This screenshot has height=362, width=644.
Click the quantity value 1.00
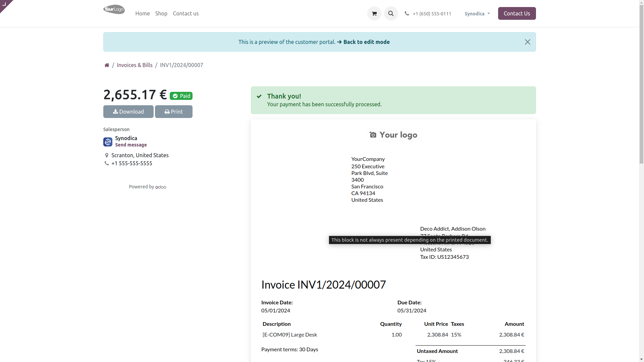pos(396,335)
